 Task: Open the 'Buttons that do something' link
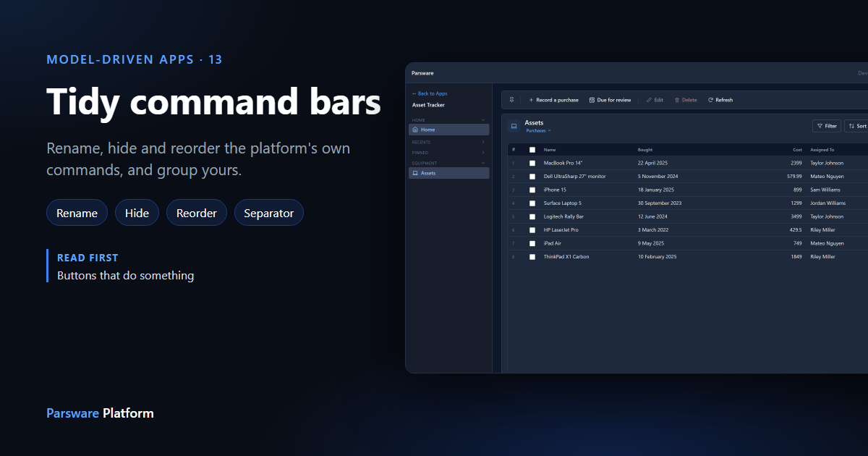pyautogui.click(x=125, y=276)
